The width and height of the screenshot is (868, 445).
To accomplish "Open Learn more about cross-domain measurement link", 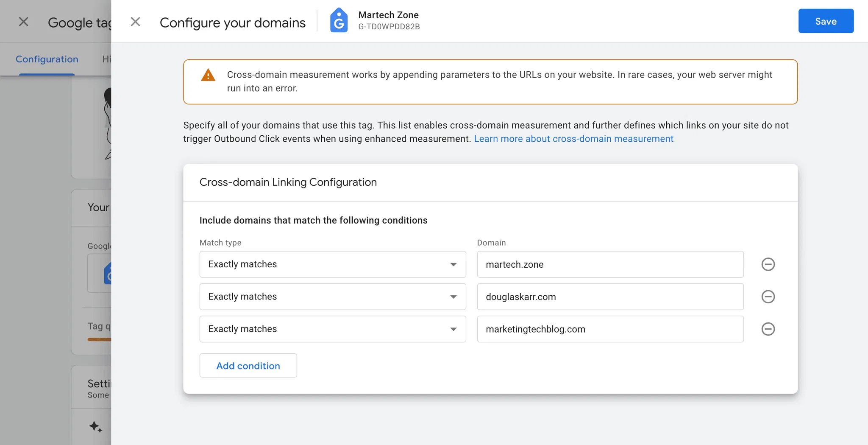I will click(x=573, y=139).
